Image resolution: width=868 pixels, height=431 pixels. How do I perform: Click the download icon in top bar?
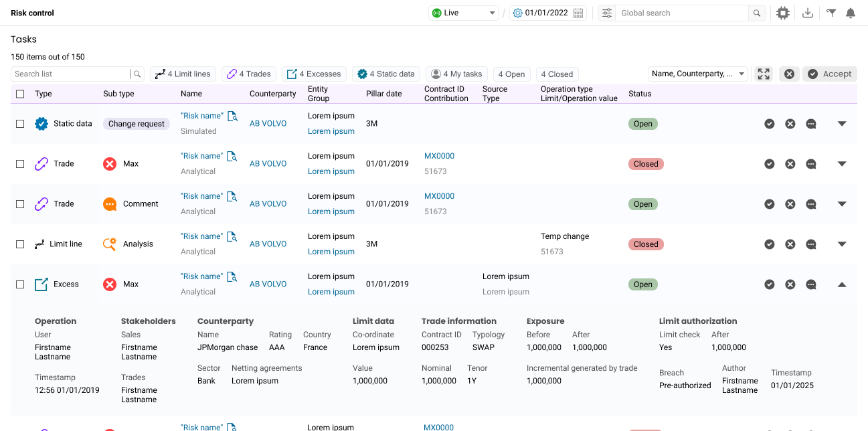click(808, 13)
